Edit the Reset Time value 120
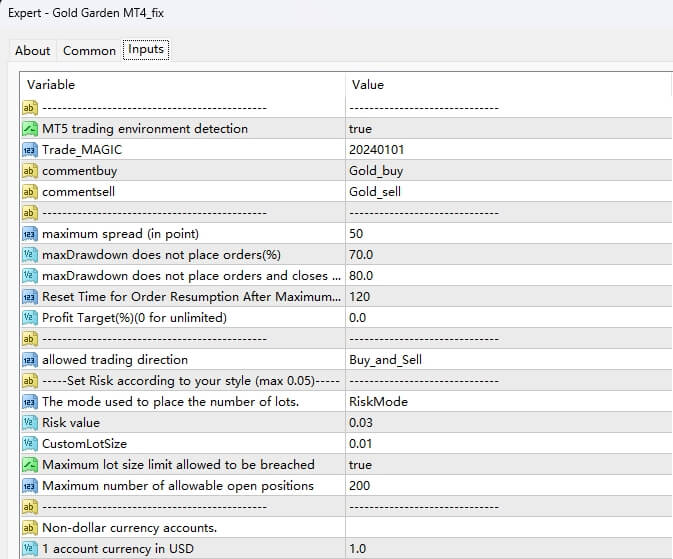 coord(359,296)
